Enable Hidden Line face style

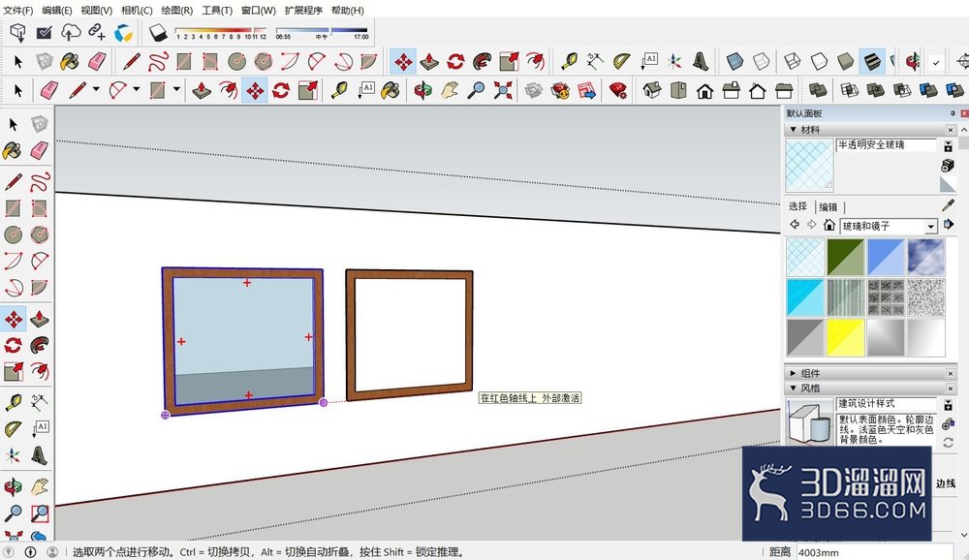coord(819,62)
